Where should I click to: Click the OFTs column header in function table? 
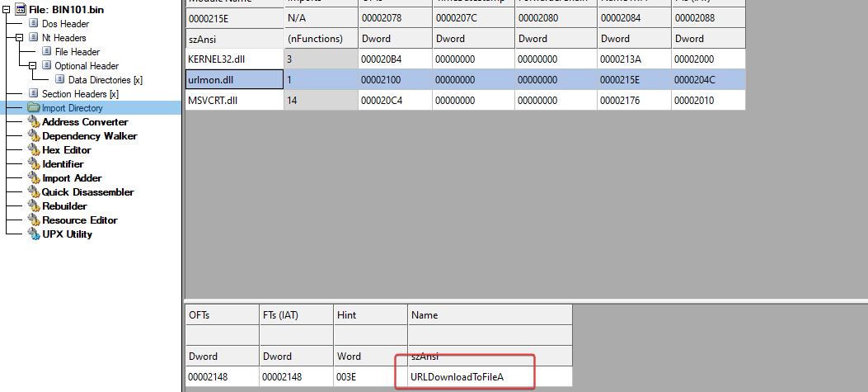(222, 315)
